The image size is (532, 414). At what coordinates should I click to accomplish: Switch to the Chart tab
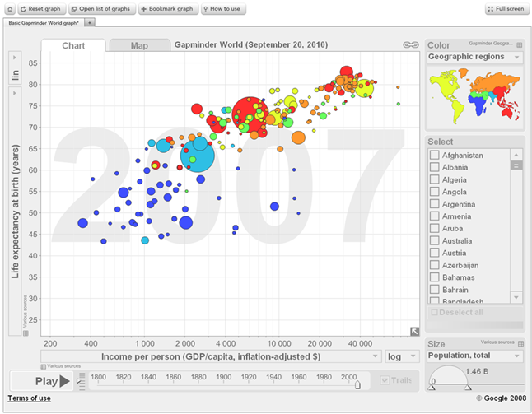click(73, 45)
